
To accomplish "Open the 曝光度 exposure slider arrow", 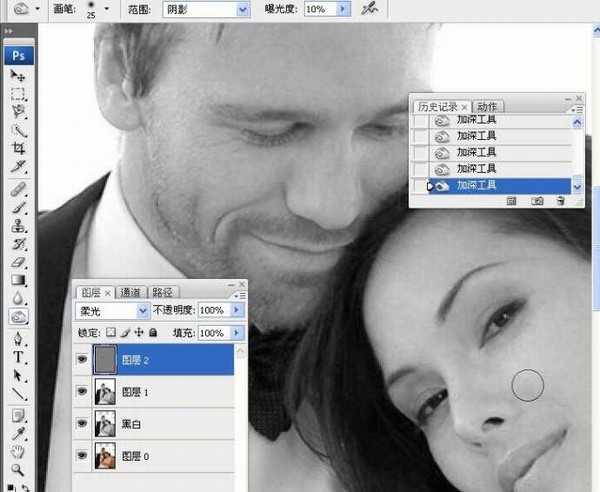I will click(x=343, y=9).
